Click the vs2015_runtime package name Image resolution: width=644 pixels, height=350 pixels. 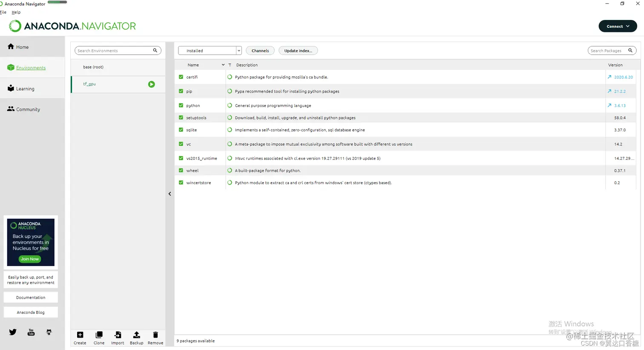[201, 158]
